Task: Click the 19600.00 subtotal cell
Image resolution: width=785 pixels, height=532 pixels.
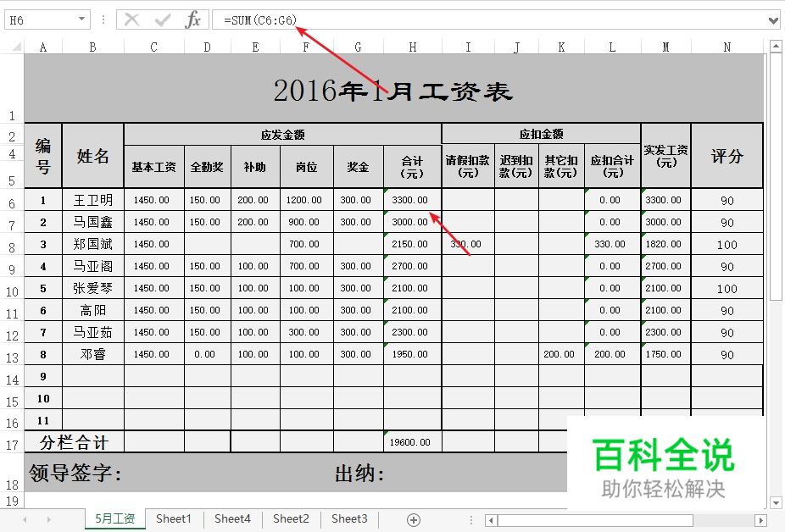Action: [413, 442]
